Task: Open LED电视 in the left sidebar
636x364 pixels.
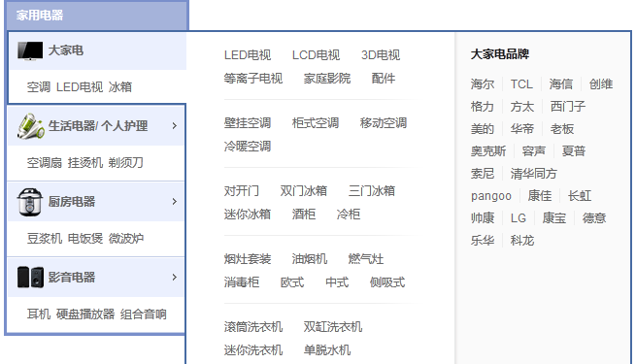Action: pos(80,86)
